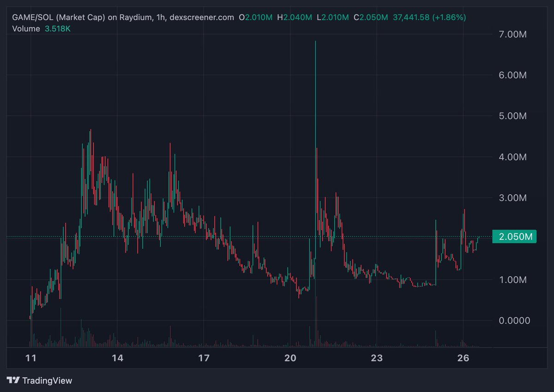Screen dimensions: 554x392
Task: Click the 1.00M price axis label
Action: [x=512, y=279]
